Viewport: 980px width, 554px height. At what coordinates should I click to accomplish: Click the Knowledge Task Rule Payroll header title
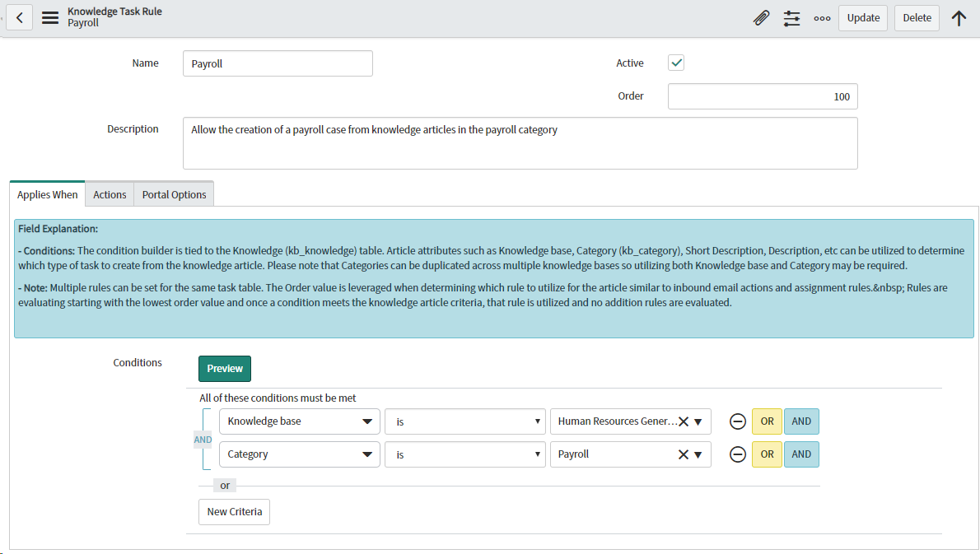coord(114,16)
